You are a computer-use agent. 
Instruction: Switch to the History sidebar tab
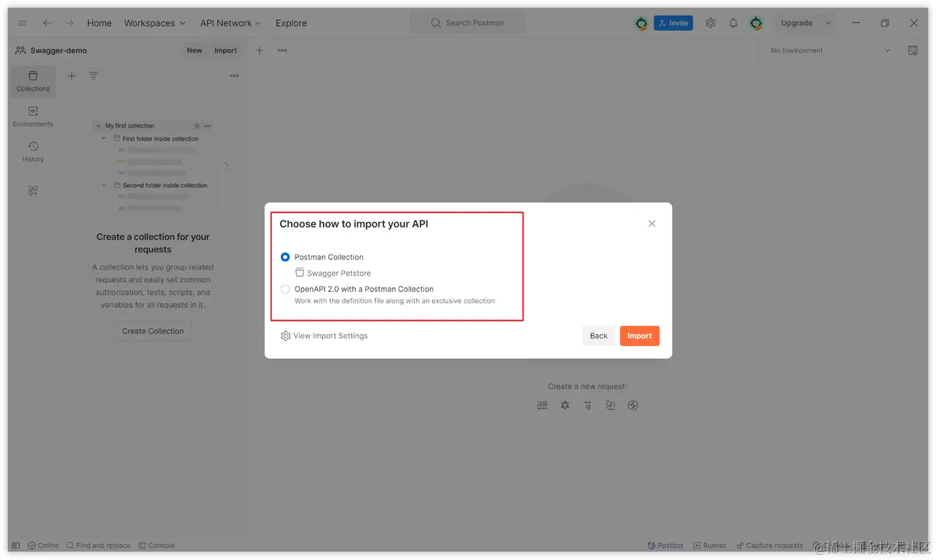(x=33, y=151)
